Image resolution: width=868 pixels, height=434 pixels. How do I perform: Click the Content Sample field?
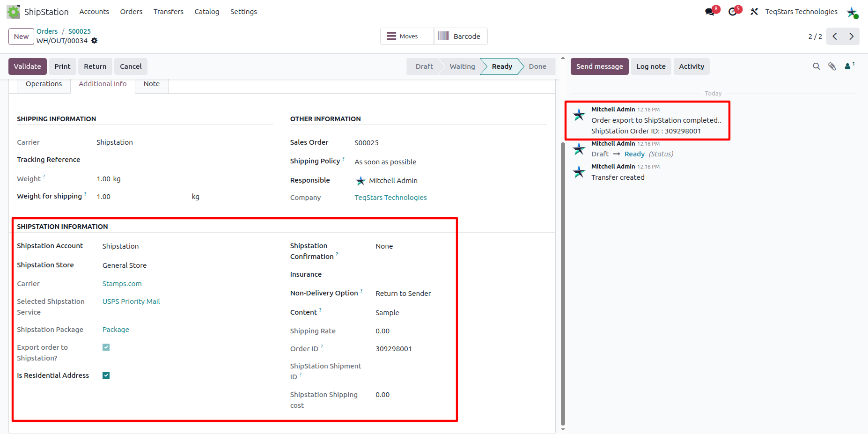tap(387, 313)
